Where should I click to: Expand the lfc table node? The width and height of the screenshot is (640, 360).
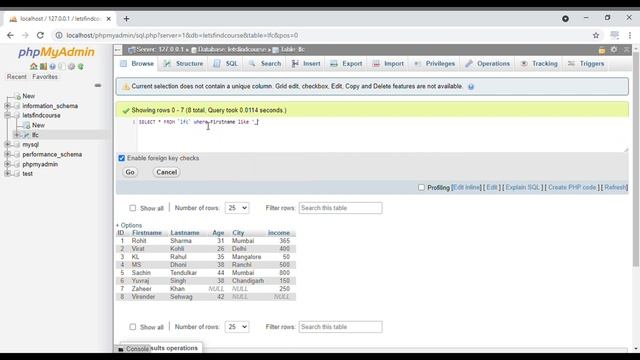click(x=17, y=135)
